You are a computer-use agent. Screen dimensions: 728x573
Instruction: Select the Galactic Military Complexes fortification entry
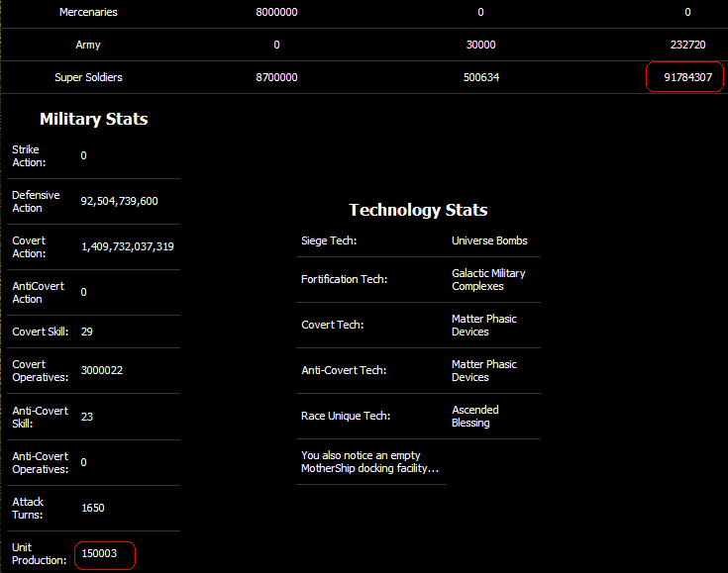tap(488, 280)
